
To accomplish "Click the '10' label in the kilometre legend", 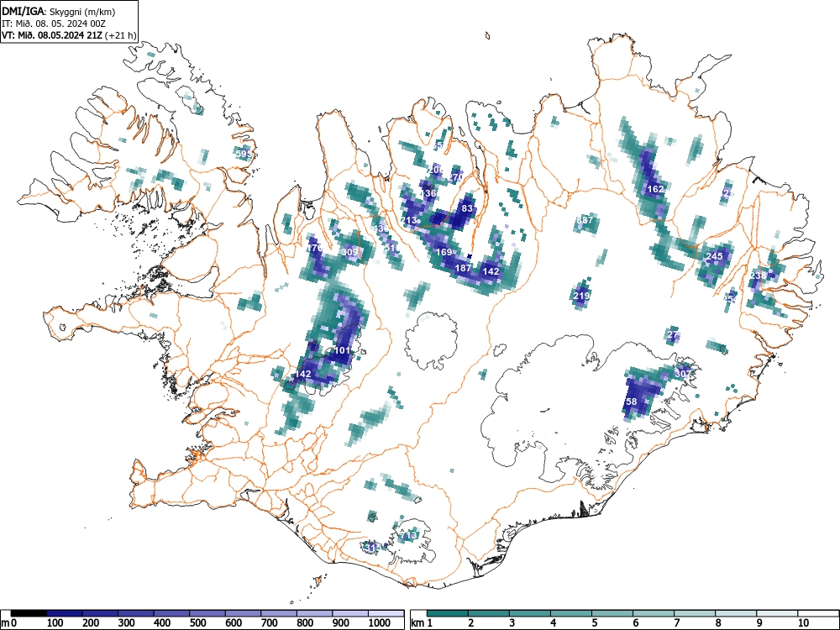I will (803, 622).
